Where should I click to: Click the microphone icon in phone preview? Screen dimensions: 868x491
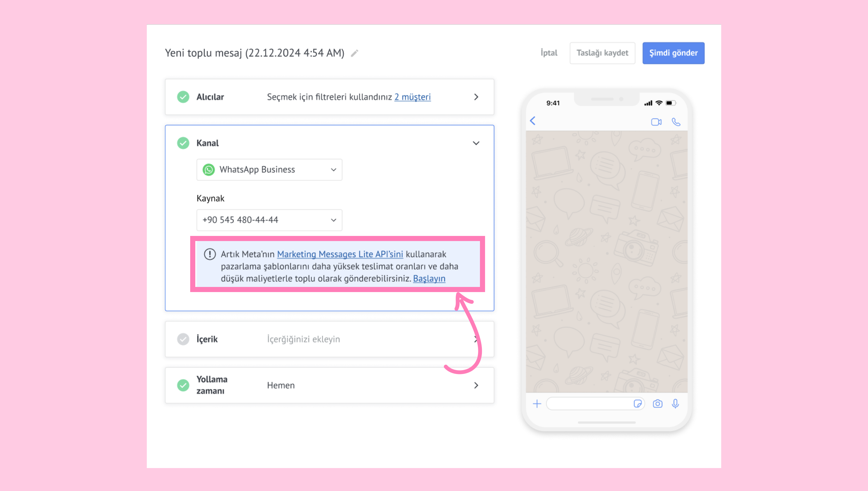(675, 404)
